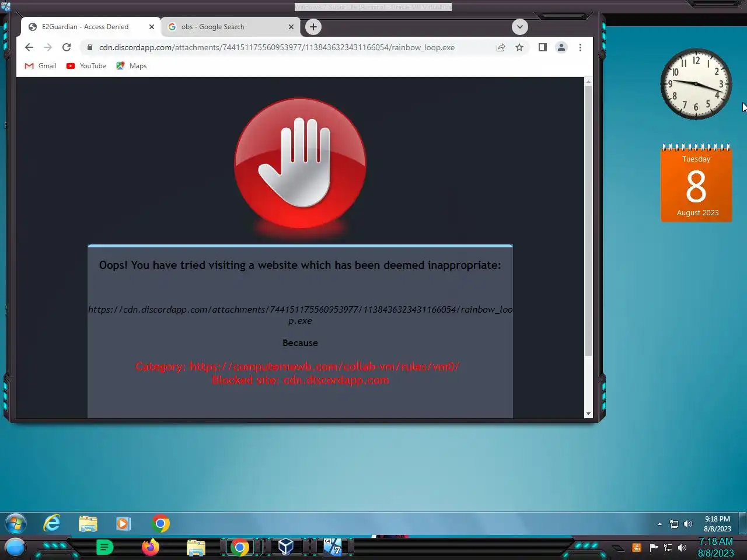The image size is (747, 560).
Task: Close the E2Guardian tab
Action: point(152,27)
